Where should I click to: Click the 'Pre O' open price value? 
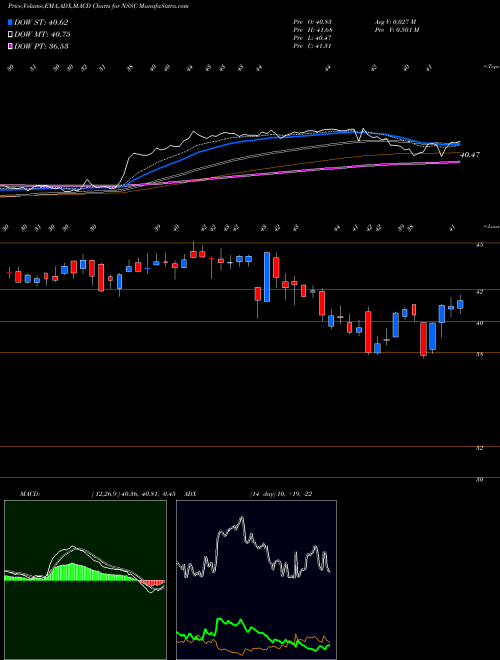tap(313, 22)
